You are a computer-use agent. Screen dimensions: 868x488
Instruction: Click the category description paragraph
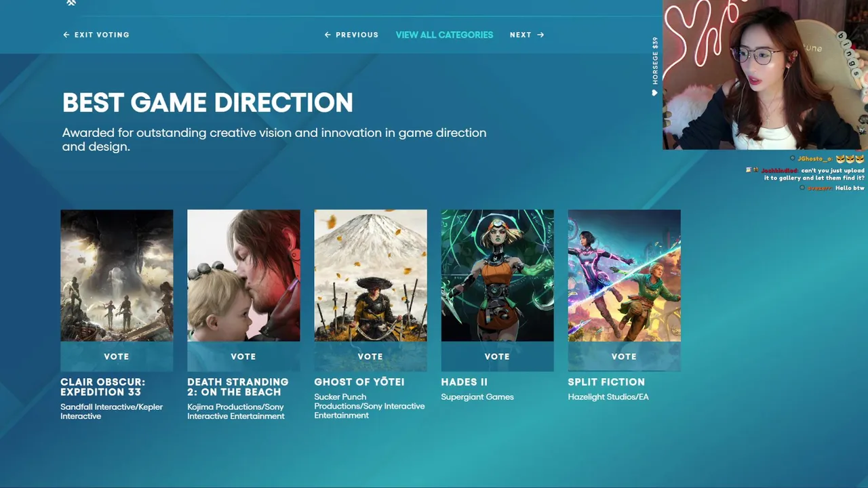(274, 140)
